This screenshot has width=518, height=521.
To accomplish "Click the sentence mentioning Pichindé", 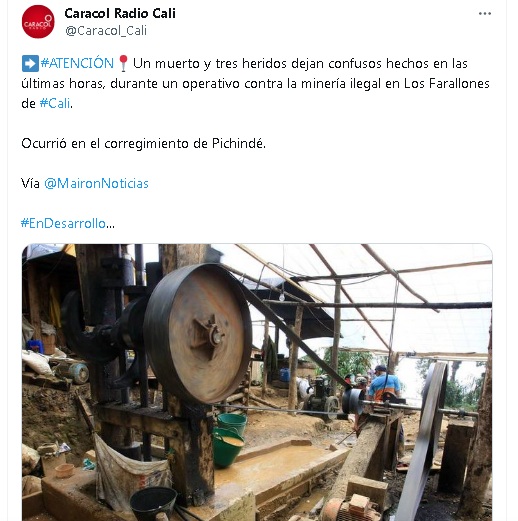I will point(143,143).
